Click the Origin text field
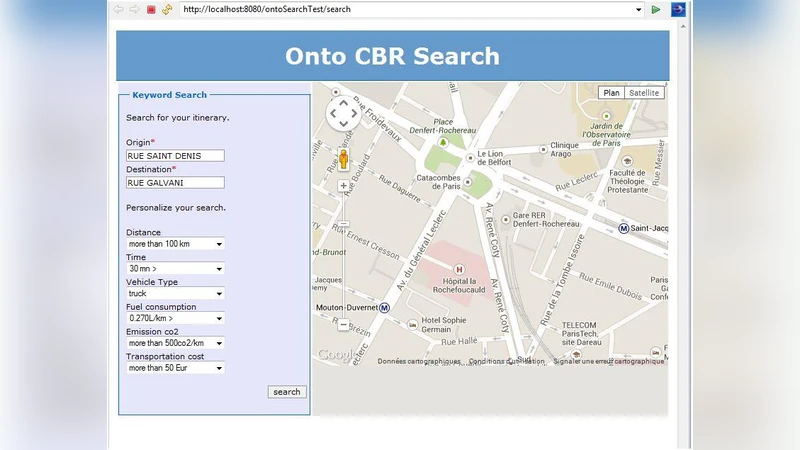This screenshot has width=800, height=450. pos(175,156)
